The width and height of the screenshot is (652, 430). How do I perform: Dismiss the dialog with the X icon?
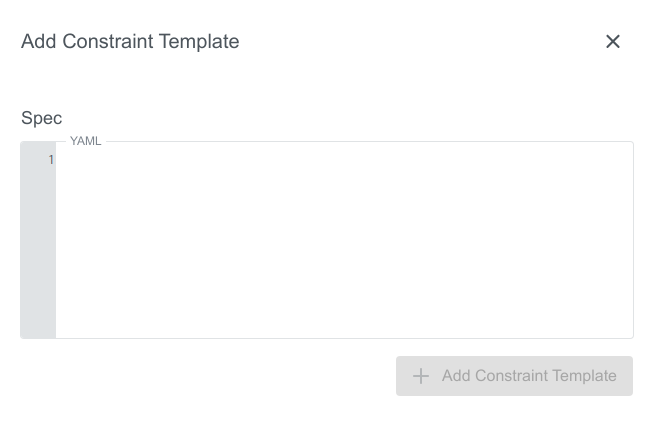(613, 41)
